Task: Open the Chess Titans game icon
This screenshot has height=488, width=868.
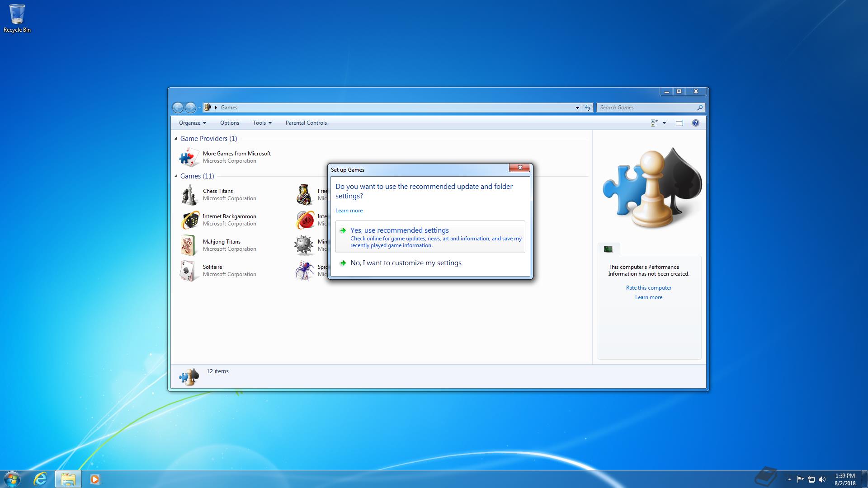Action: [x=189, y=195]
